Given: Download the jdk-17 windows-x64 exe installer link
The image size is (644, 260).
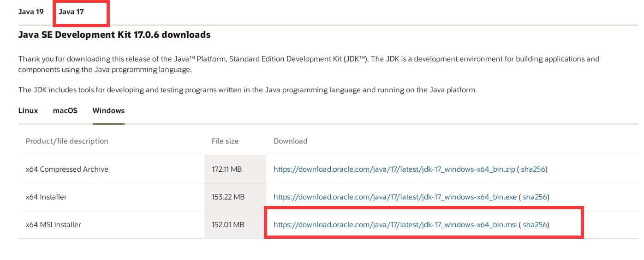Looking at the screenshot, I should pyautogui.click(x=395, y=197).
